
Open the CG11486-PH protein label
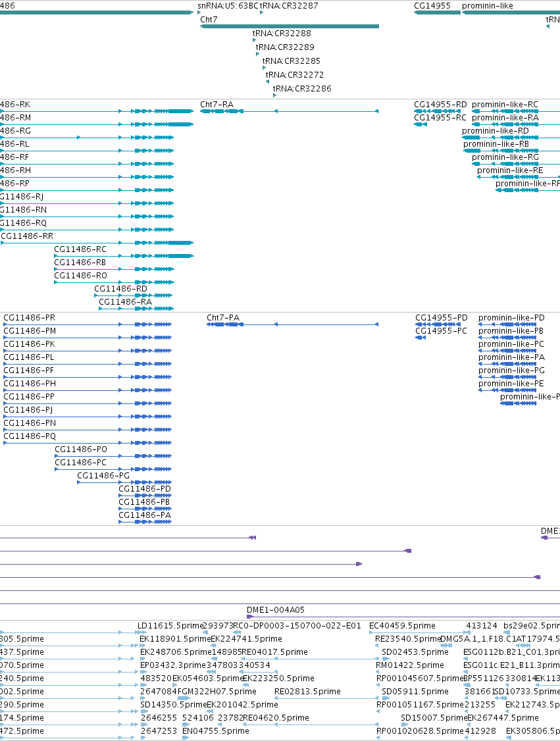tap(30, 384)
